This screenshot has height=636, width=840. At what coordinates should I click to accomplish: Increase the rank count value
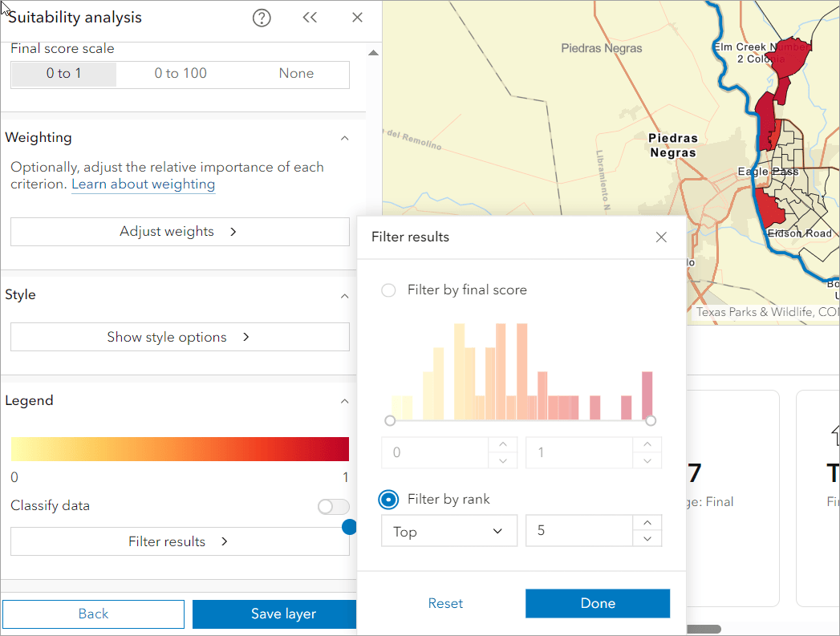(x=647, y=523)
